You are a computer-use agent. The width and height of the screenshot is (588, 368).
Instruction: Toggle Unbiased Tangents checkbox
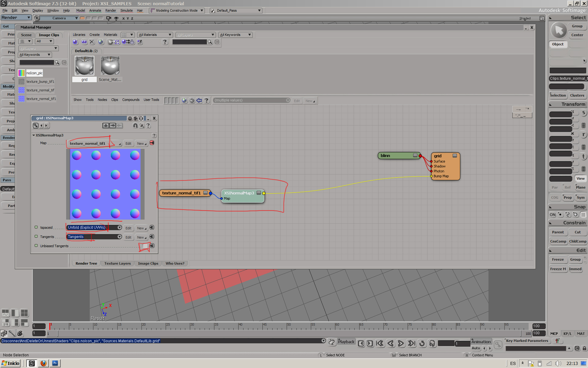pos(145,246)
